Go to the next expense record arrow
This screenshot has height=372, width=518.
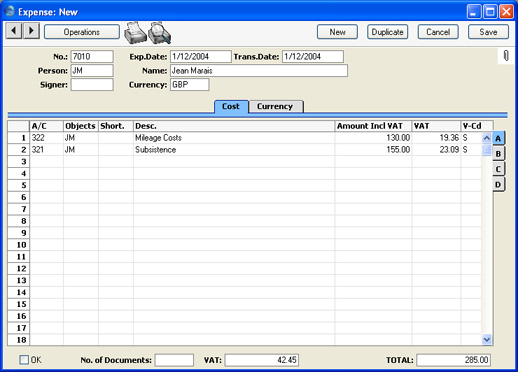(x=31, y=31)
